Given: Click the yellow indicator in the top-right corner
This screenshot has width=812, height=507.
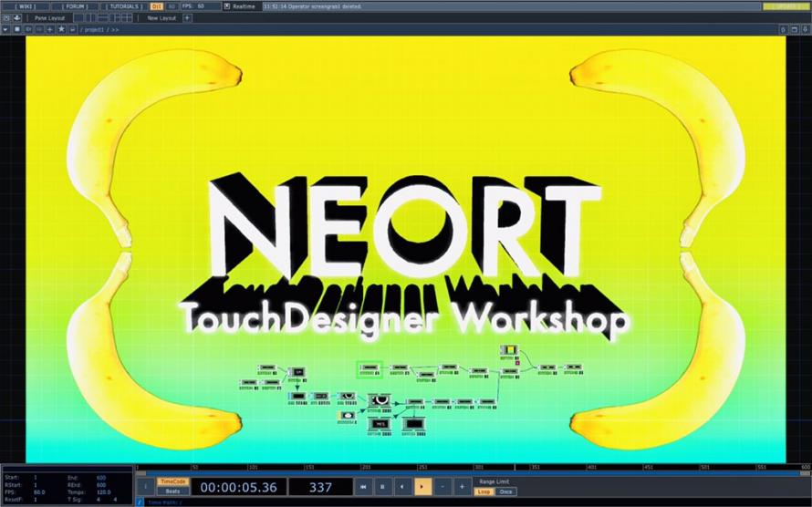Looking at the screenshot, I should [785, 6].
